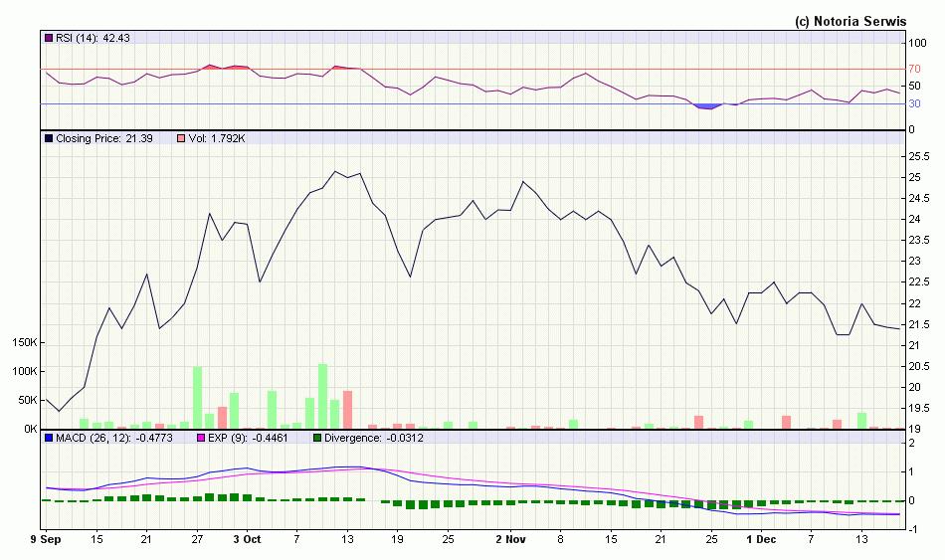This screenshot has width=945, height=560.
Task: Click the closing price peak near 13 Oct
Action: (335, 171)
